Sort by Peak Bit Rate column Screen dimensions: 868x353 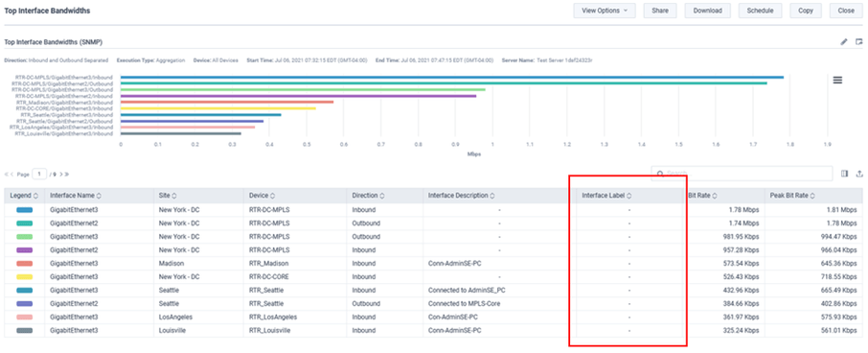[793, 196]
